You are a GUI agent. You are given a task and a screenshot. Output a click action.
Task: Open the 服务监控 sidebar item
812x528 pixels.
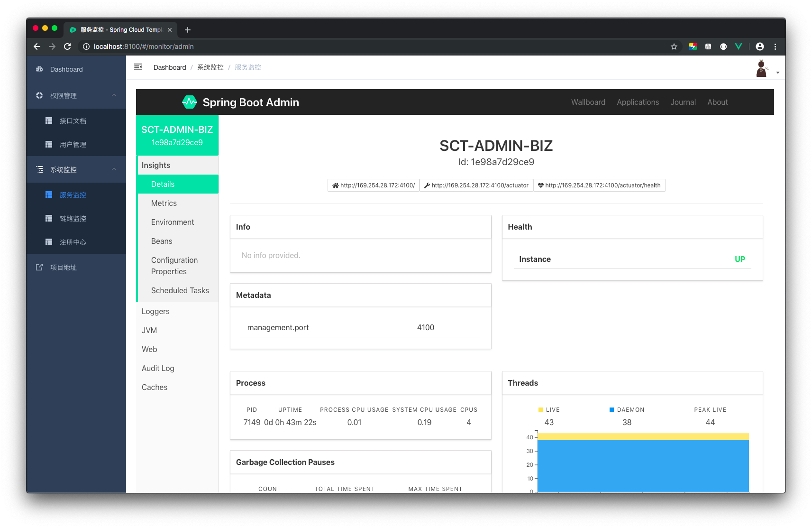(x=76, y=195)
